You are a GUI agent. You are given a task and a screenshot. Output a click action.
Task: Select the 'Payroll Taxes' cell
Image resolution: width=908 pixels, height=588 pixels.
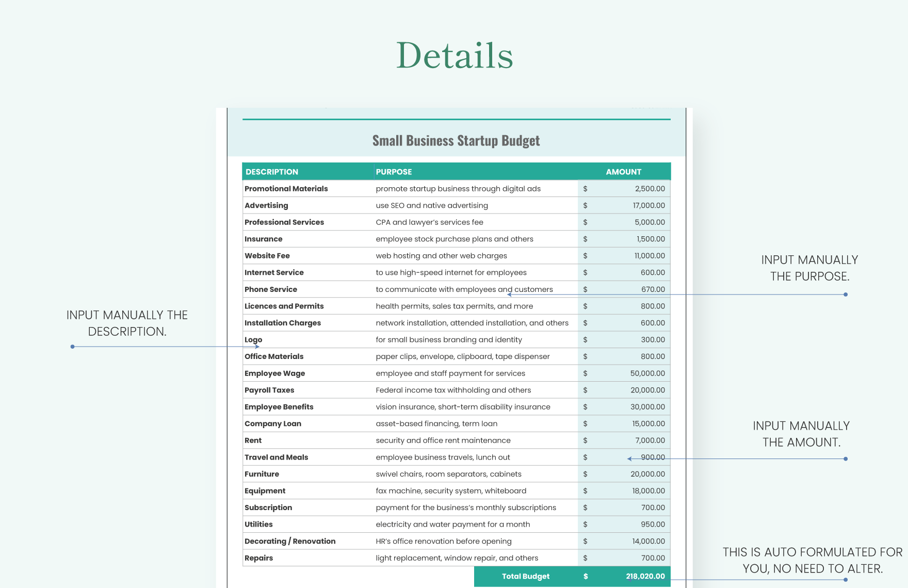click(x=269, y=390)
